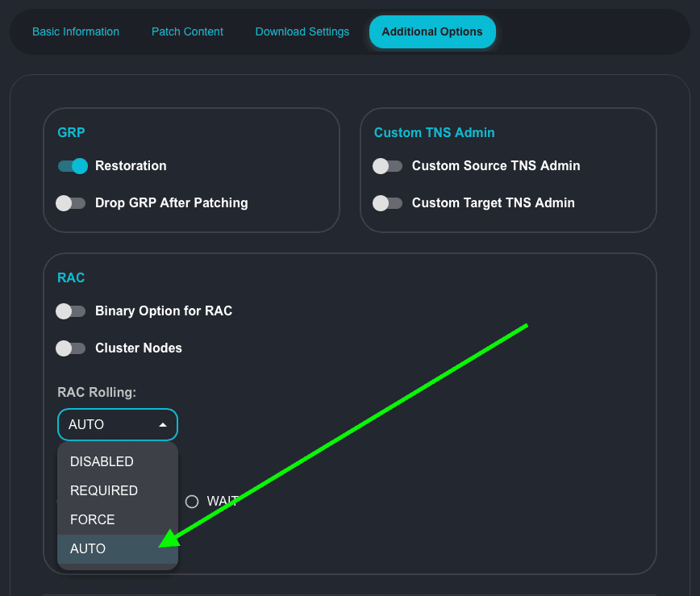700x596 pixels.
Task: Disable the Restoration toggle
Action: [x=72, y=166]
